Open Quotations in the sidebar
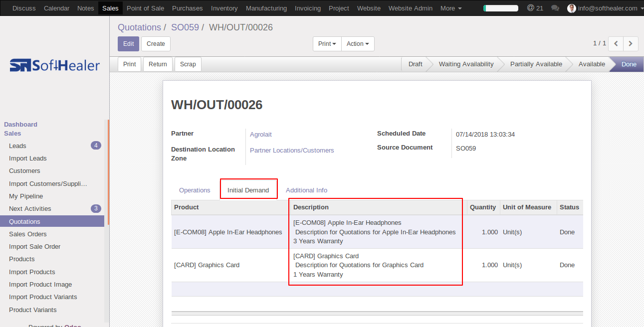644x327 pixels. coord(52,222)
